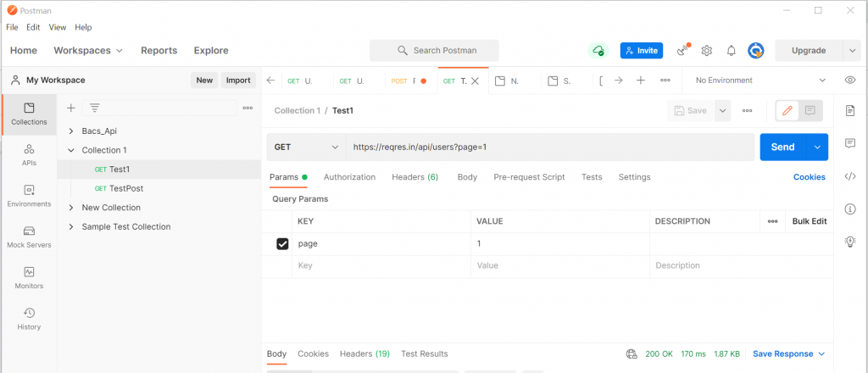Open the GET method dropdown

click(306, 148)
